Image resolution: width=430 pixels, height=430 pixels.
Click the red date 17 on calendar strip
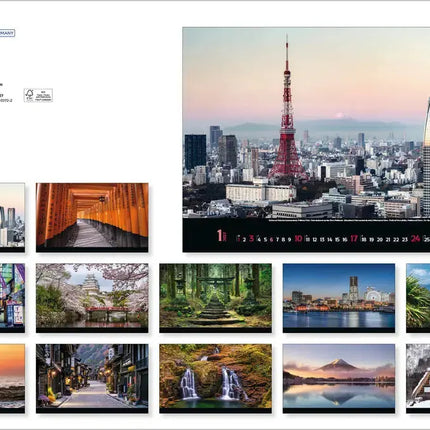coord(354,238)
